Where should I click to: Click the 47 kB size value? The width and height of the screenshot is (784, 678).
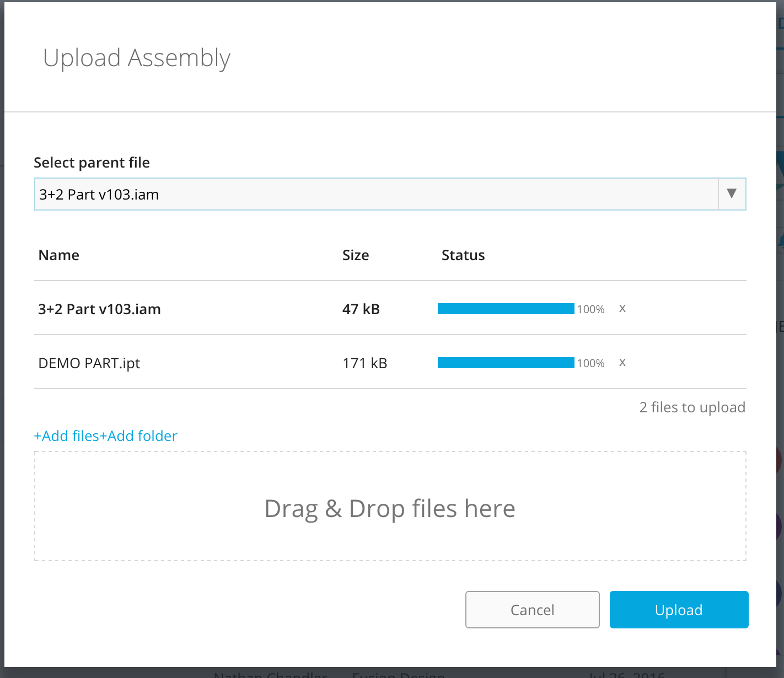(x=361, y=309)
